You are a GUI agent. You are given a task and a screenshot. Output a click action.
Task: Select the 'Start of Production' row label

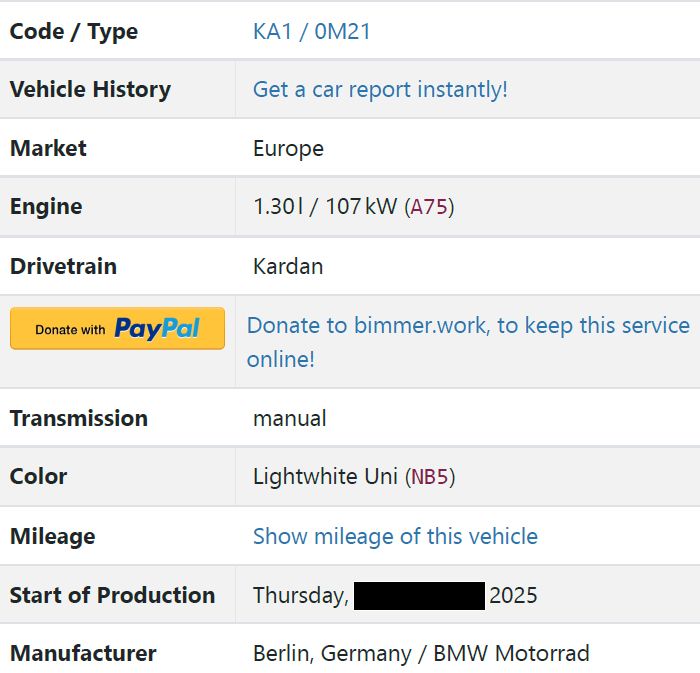coord(112,595)
